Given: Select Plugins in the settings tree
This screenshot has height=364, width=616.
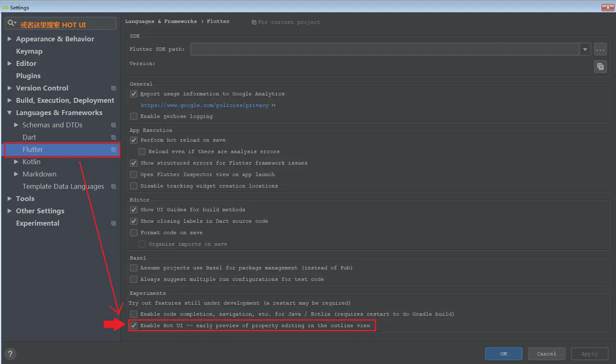Looking at the screenshot, I should click(28, 76).
